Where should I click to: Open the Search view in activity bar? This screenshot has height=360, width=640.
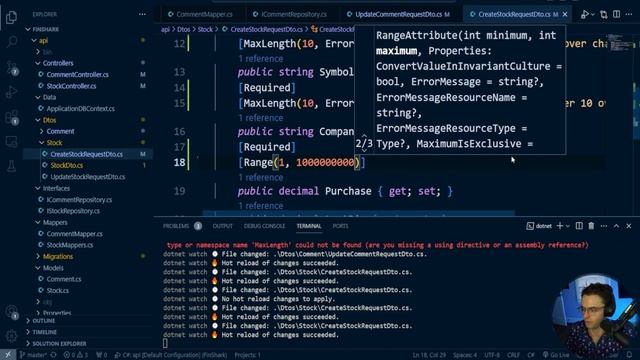(x=12, y=42)
